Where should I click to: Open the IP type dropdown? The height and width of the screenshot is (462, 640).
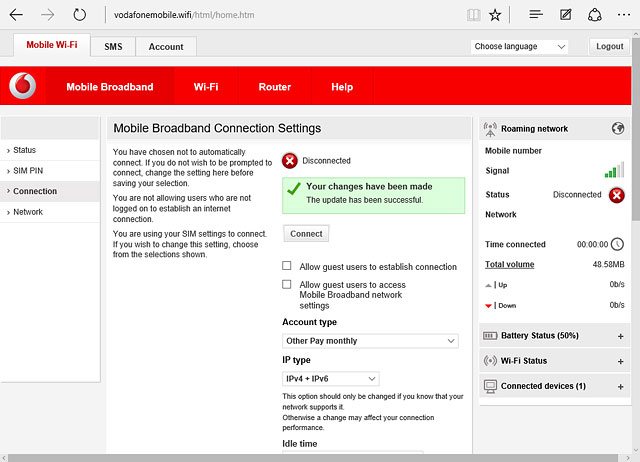click(331, 379)
